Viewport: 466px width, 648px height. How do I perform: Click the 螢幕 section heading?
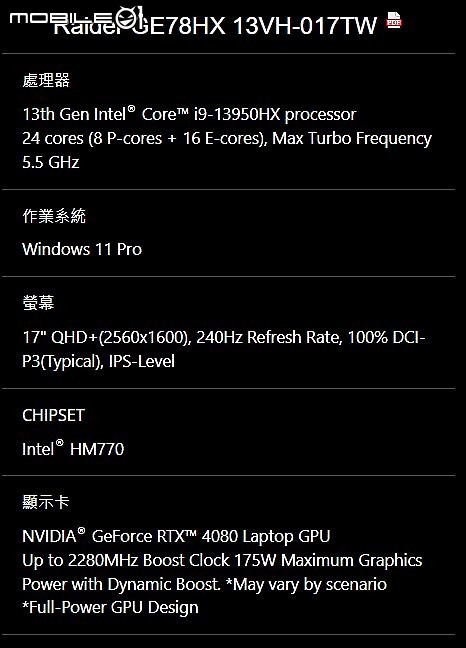click(x=38, y=303)
